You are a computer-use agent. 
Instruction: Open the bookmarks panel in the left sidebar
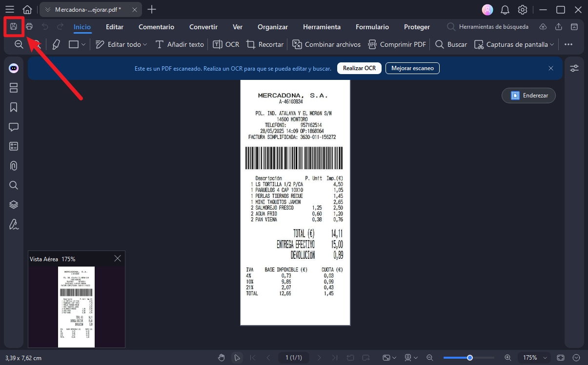point(14,107)
